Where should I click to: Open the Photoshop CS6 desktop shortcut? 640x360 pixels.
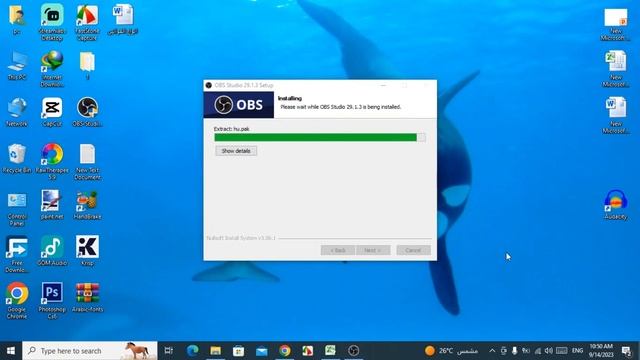click(52, 301)
